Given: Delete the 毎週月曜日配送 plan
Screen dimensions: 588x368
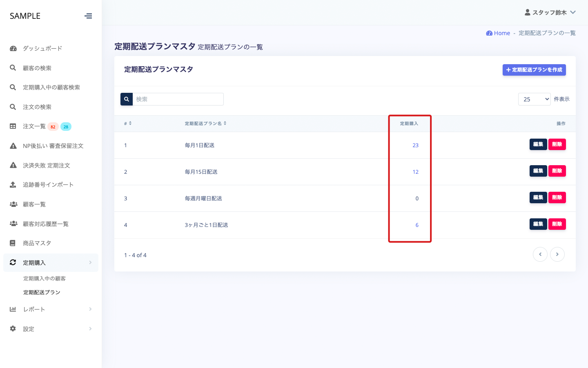Looking at the screenshot, I should pyautogui.click(x=557, y=197).
